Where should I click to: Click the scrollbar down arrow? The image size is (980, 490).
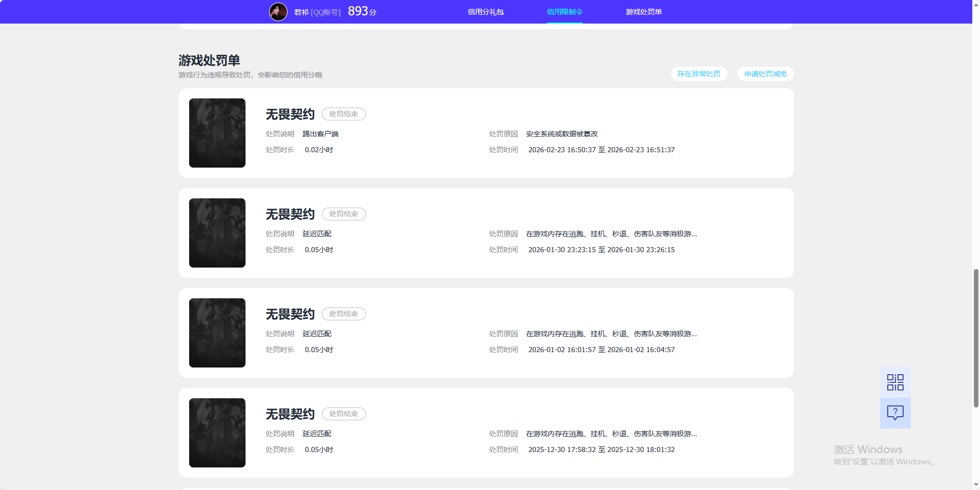click(975, 484)
